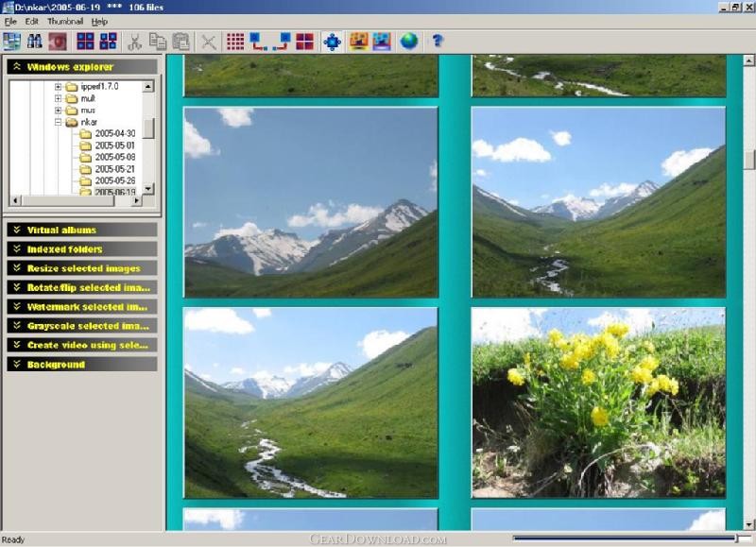The width and height of the screenshot is (756, 547).
Task: Expand the Resize selected images panel
Action: (82, 268)
